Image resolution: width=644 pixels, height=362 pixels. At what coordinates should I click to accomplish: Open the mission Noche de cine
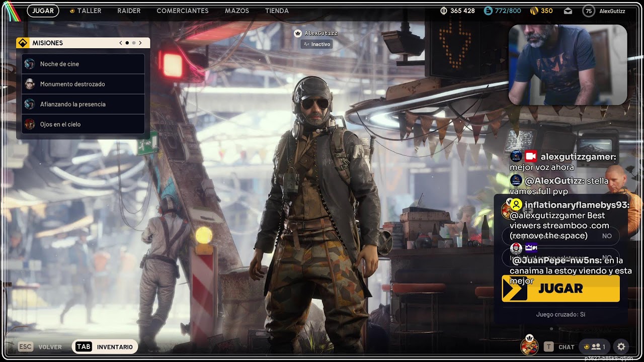coord(83,64)
